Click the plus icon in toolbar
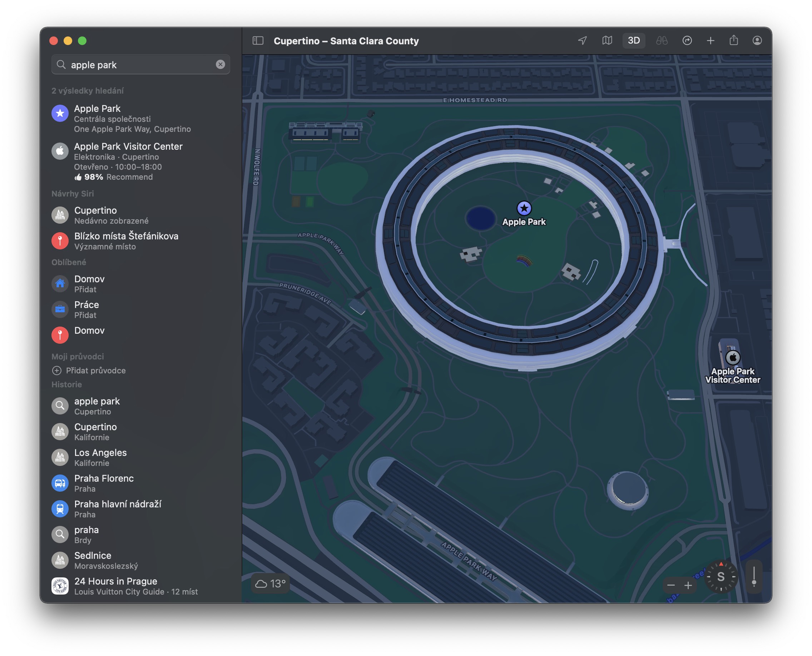Screen dimensions: 812x656 710,40
